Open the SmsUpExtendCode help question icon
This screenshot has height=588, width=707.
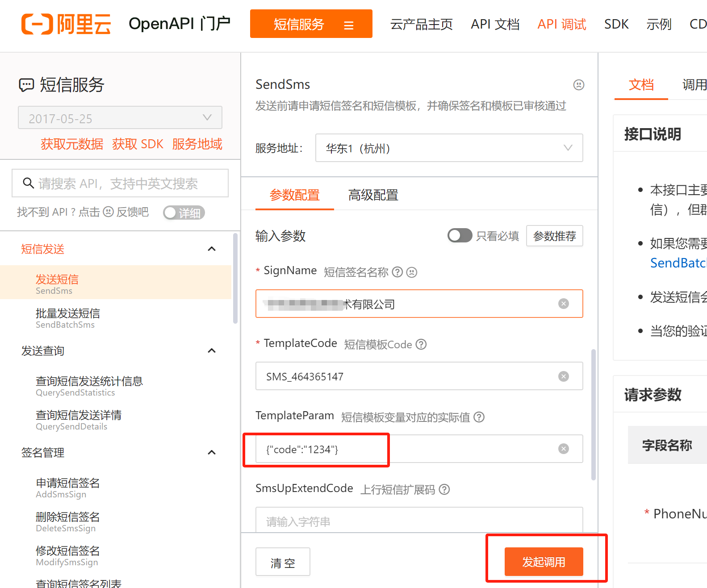444,489
